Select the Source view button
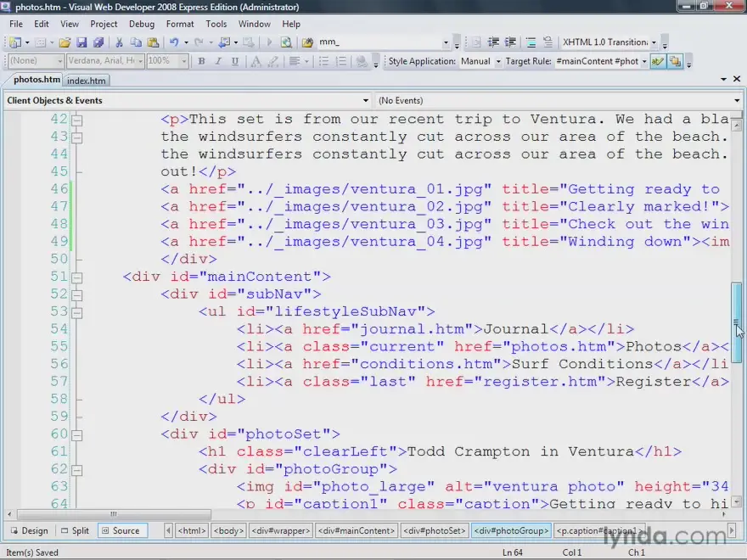Viewport: 747px width, 560px height. point(121,530)
